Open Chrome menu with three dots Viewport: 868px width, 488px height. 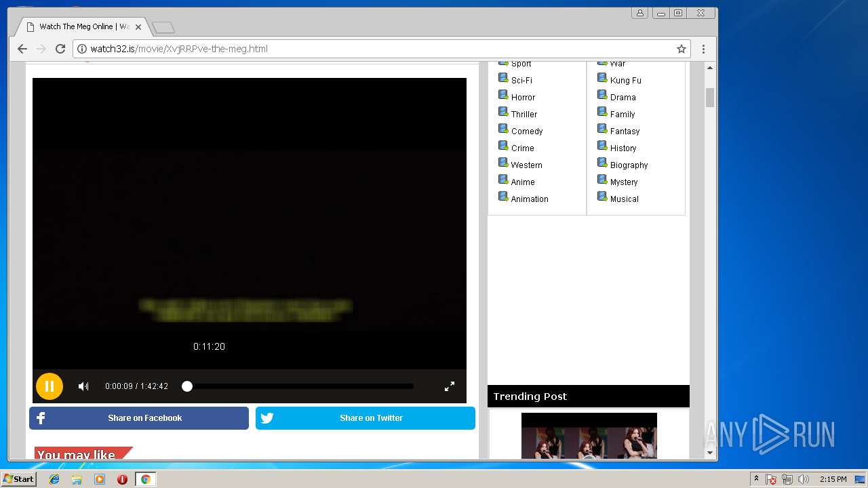[x=703, y=49]
